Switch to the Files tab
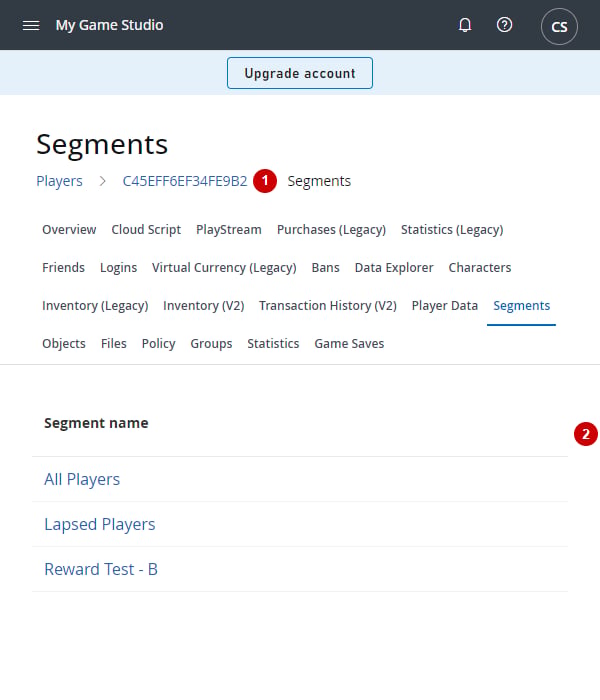This screenshot has width=600, height=700. click(x=114, y=343)
